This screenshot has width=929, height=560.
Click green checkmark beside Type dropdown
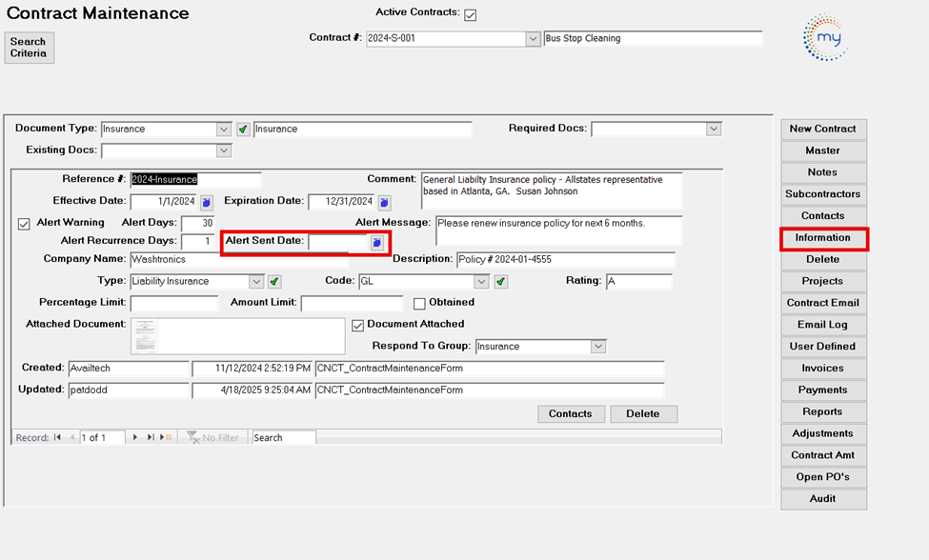pos(274,282)
